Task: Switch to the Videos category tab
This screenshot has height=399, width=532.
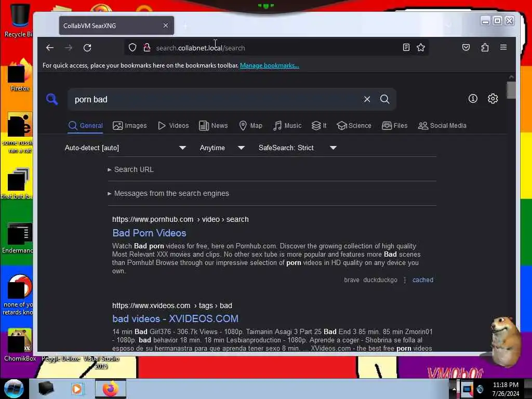Action: coord(174,126)
